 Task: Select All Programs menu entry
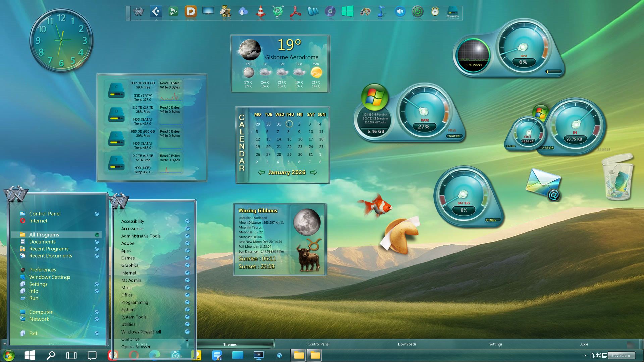pos(44,235)
